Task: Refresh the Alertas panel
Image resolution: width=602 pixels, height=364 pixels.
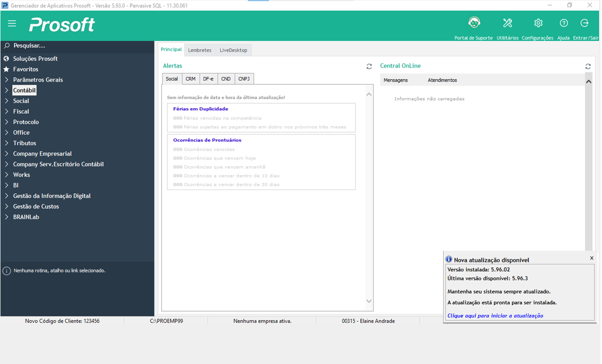Action: 369,67
